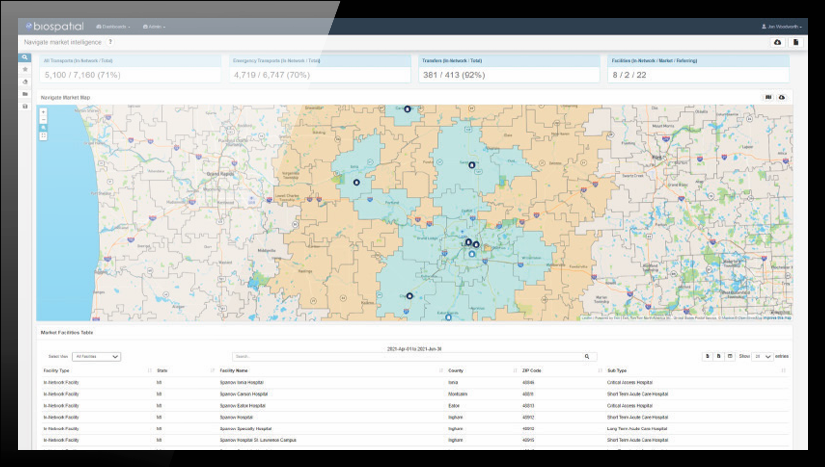Click the Navigate Market Map panel title

click(65, 98)
